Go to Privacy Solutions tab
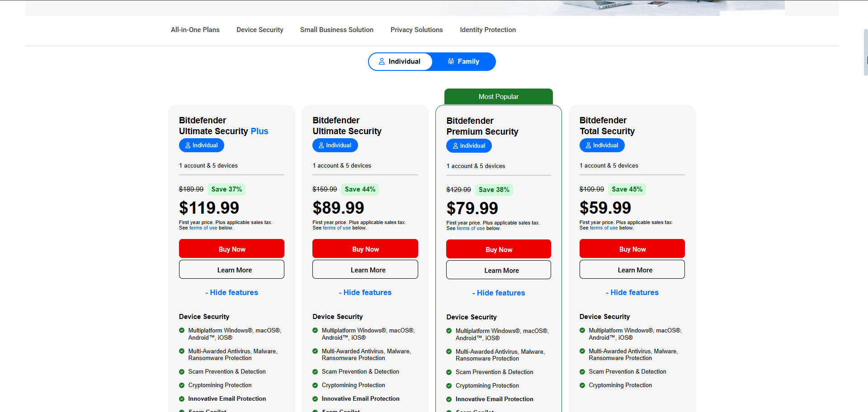 click(x=416, y=30)
